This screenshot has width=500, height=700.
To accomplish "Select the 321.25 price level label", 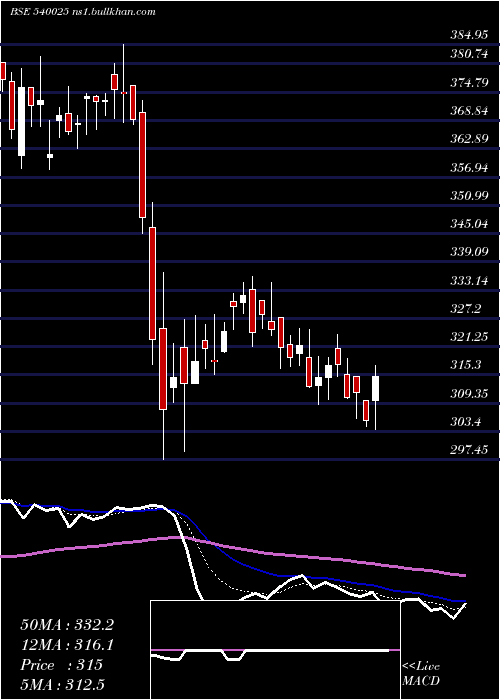I will tap(469, 337).
